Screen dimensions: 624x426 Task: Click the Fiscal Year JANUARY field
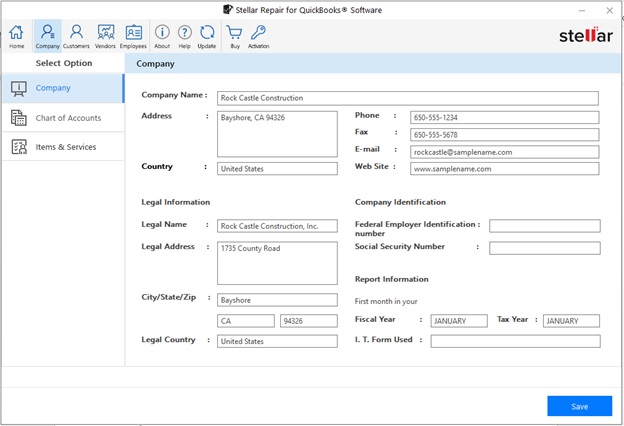pos(459,320)
